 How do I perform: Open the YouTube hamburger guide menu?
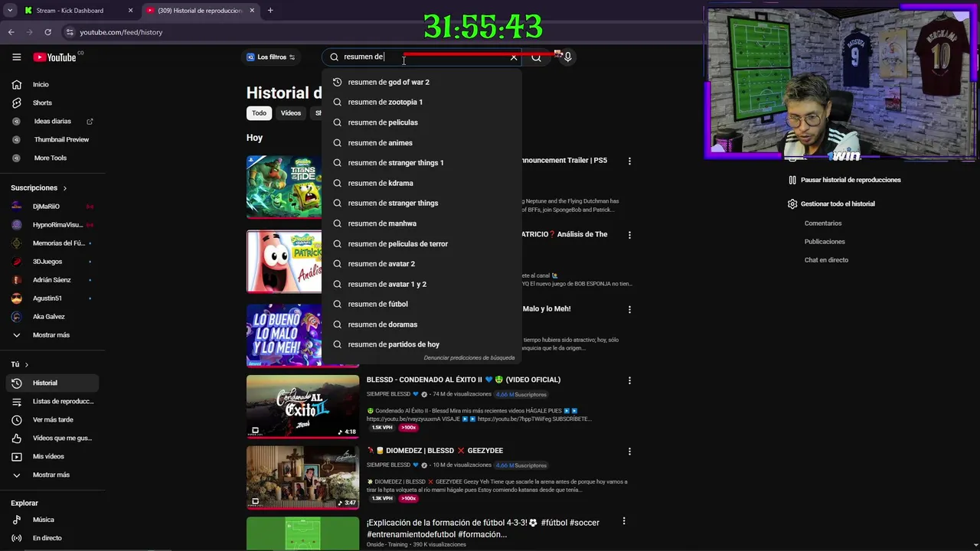[x=16, y=57]
